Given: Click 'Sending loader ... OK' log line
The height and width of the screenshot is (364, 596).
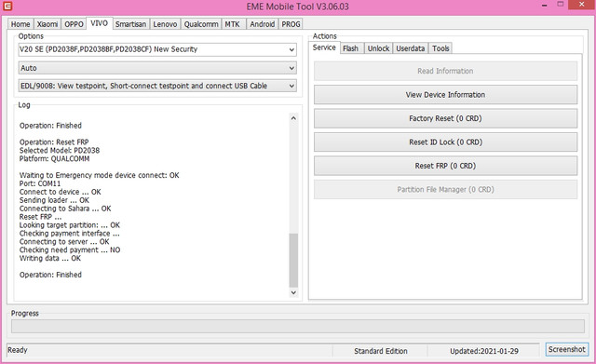Looking at the screenshot, I should point(54,200).
